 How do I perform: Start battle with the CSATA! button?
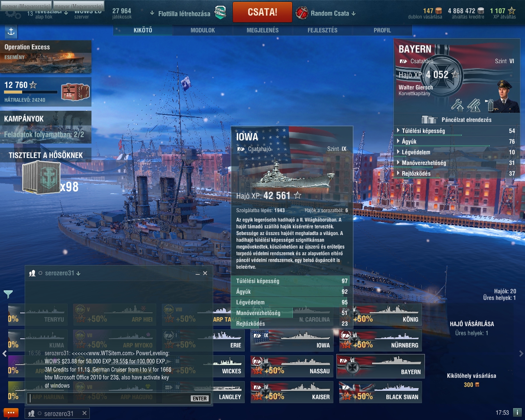[262, 12]
